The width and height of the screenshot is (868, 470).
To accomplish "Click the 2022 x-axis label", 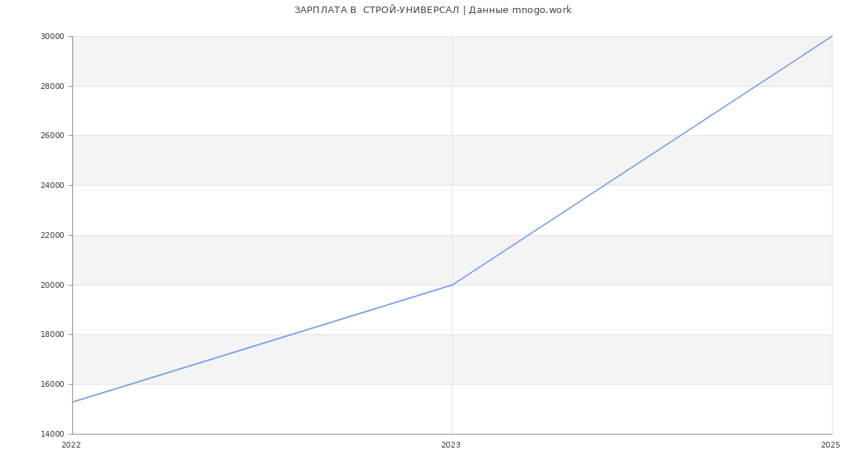I will [71, 445].
